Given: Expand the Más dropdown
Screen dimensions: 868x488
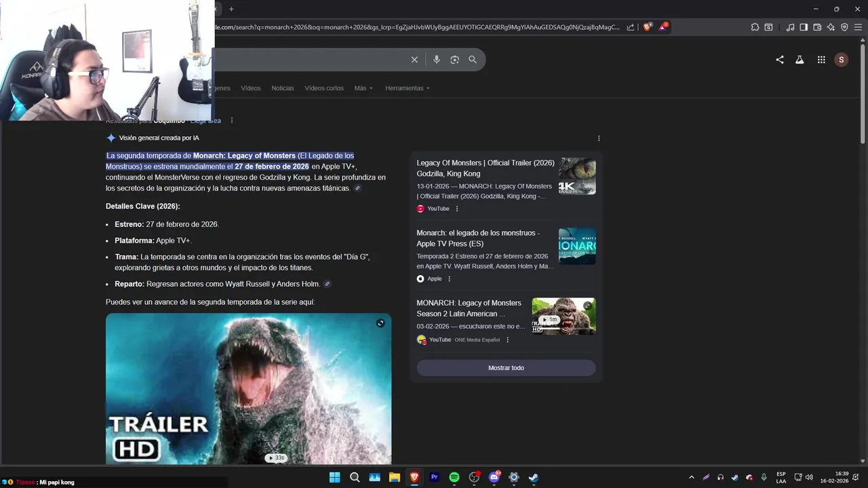Looking at the screenshot, I should 363,88.
